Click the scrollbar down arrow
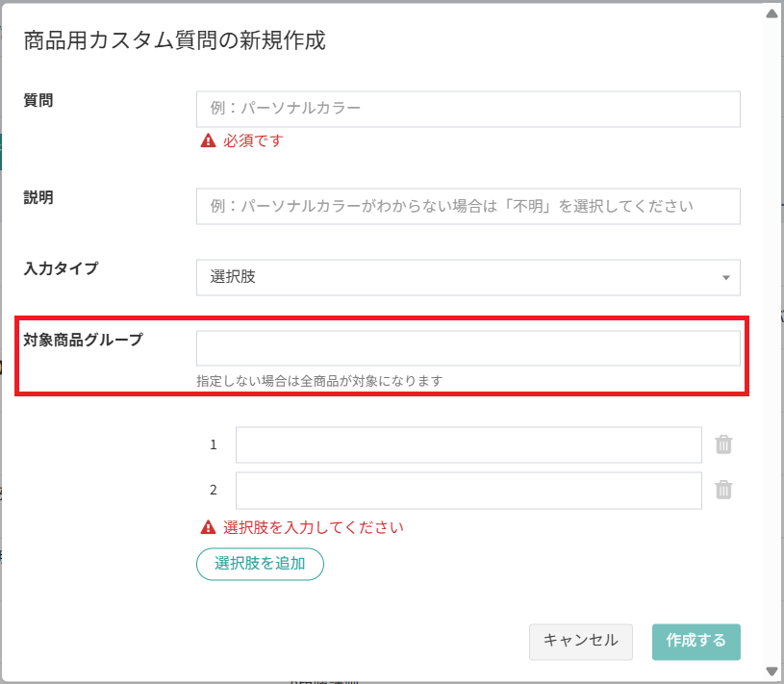The width and height of the screenshot is (784, 684). click(x=771, y=671)
